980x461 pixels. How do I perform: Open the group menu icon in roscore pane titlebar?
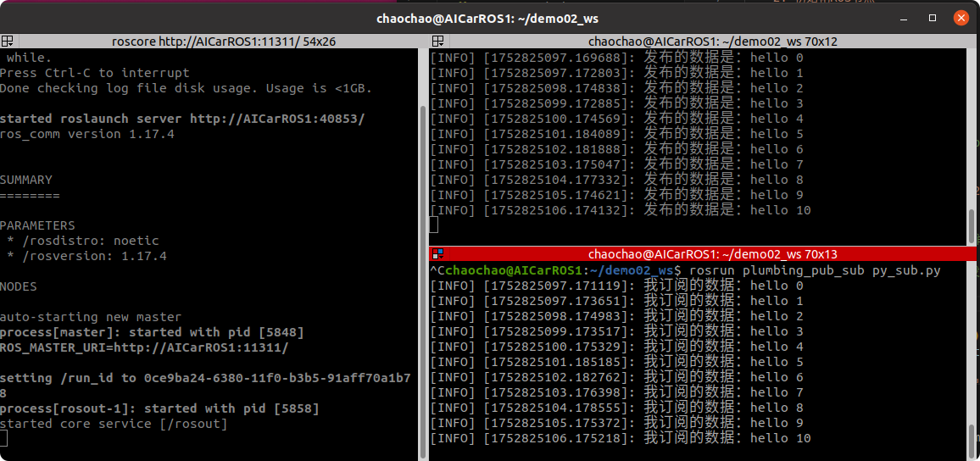point(7,42)
